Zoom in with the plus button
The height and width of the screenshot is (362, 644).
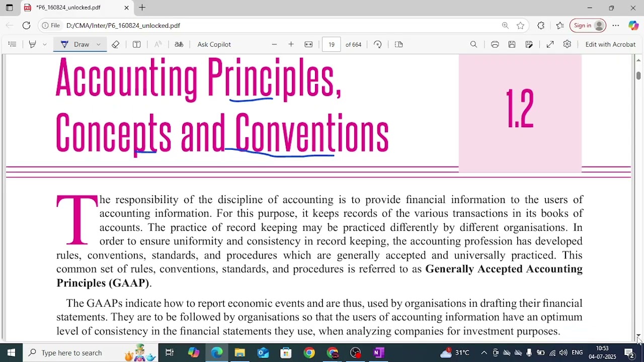click(291, 44)
